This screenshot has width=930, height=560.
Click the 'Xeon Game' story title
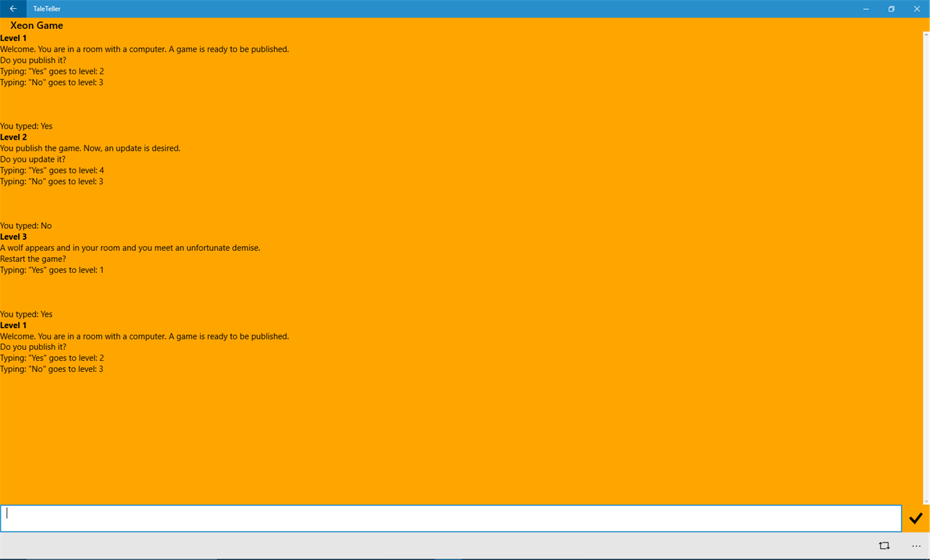[37, 26]
